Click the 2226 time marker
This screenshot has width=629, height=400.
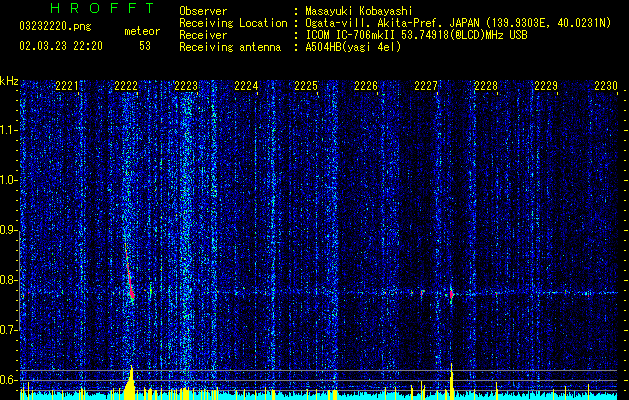pyautogui.click(x=366, y=86)
